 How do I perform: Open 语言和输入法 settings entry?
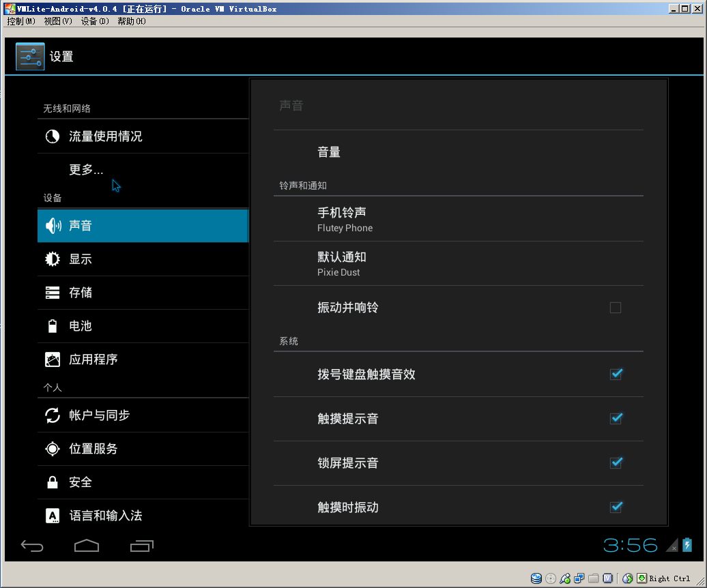point(53,516)
